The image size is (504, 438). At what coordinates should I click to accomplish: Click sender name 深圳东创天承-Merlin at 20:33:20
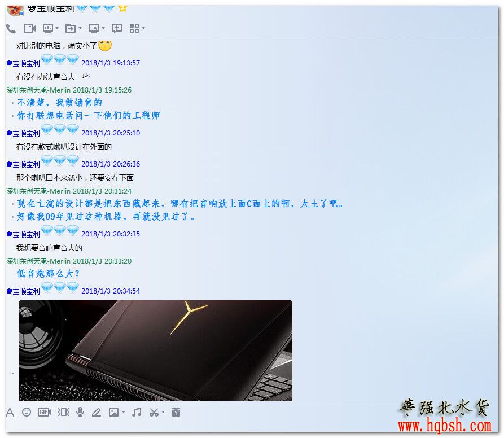pyautogui.click(x=38, y=261)
